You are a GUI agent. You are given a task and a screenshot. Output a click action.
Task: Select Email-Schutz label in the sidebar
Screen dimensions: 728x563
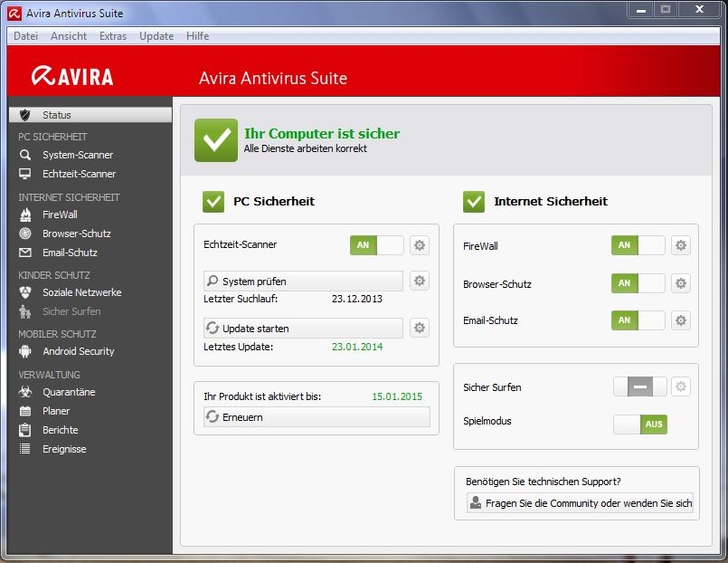pyautogui.click(x=70, y=252)
